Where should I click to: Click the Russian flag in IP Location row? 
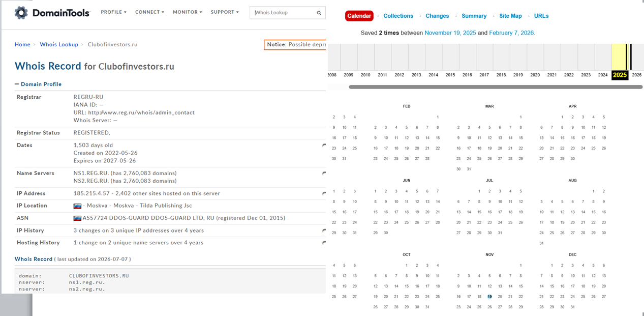78,206
